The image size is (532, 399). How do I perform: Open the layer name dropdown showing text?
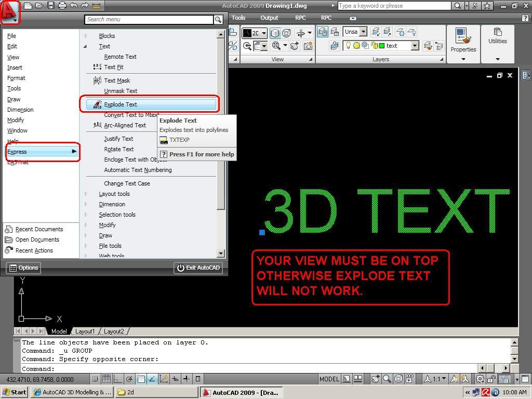pos(415,46)
